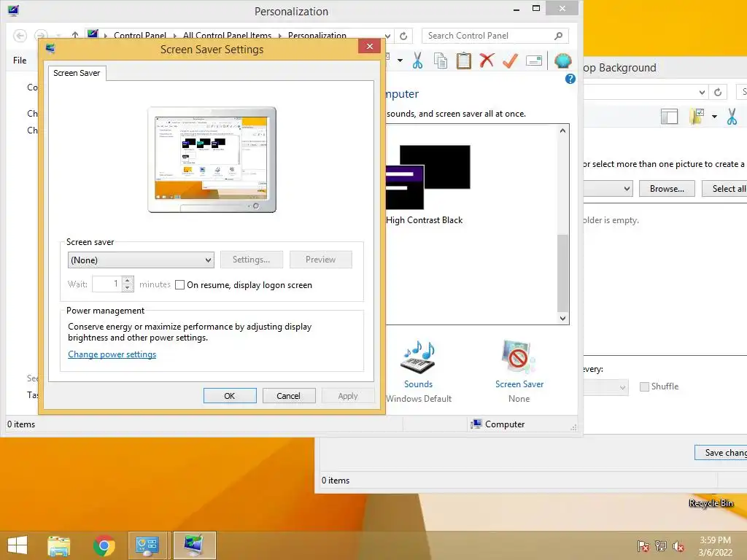
Task: Expand Desktop Background address bar dropdown
Action: pyautogui.click(x=702, y=93)
